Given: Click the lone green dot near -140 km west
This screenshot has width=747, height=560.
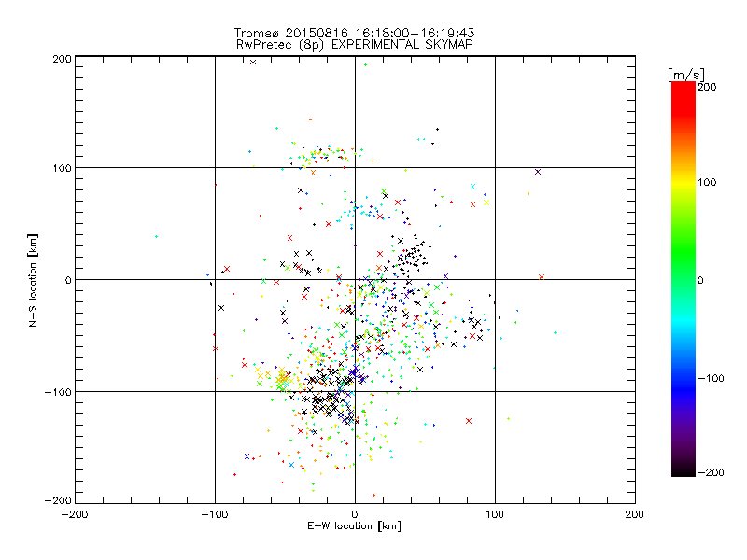Looking at the screenshot, I should (x=156, y=237).
